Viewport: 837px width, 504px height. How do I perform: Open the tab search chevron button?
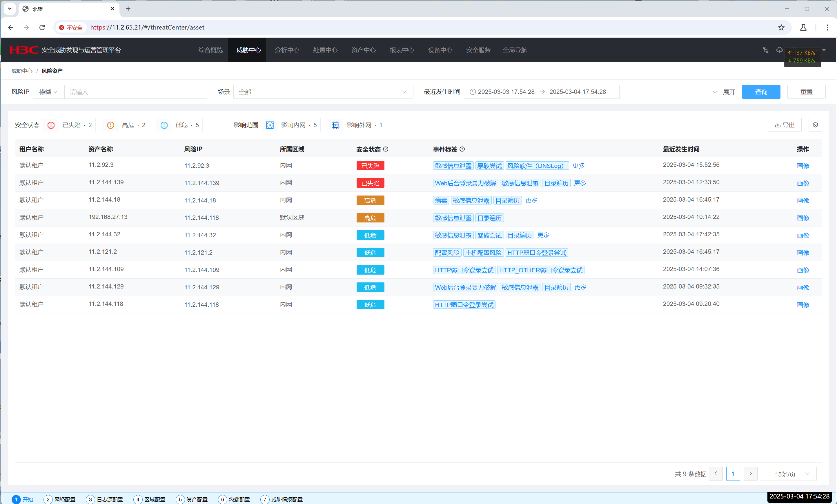pyautogui.click(x=10, y=9)
